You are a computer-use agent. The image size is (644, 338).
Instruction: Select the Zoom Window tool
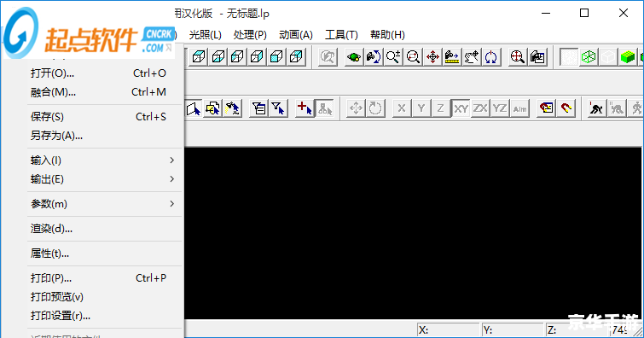click(x=413, y=56)
